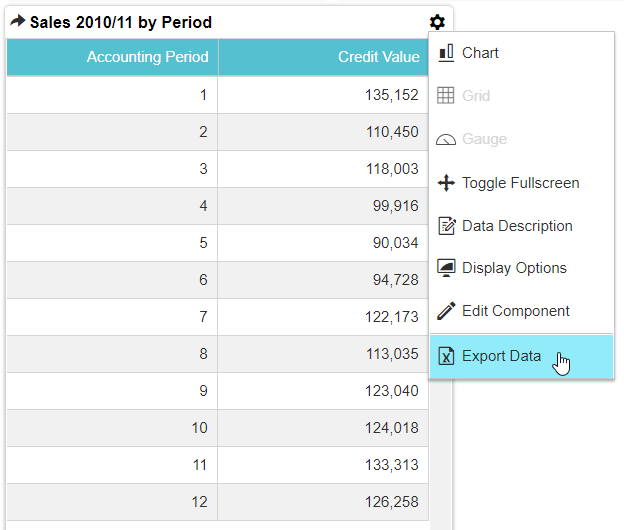The width and height of the screenshot is (624, 530).
Task: Click accounting period 1 cell
Action: (112, 95)
